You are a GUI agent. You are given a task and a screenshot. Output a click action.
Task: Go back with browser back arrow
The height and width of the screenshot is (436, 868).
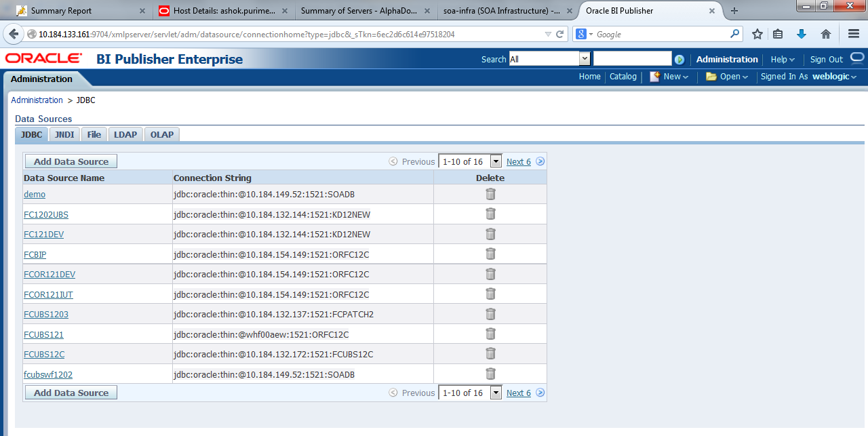click(x=14, y=34)
